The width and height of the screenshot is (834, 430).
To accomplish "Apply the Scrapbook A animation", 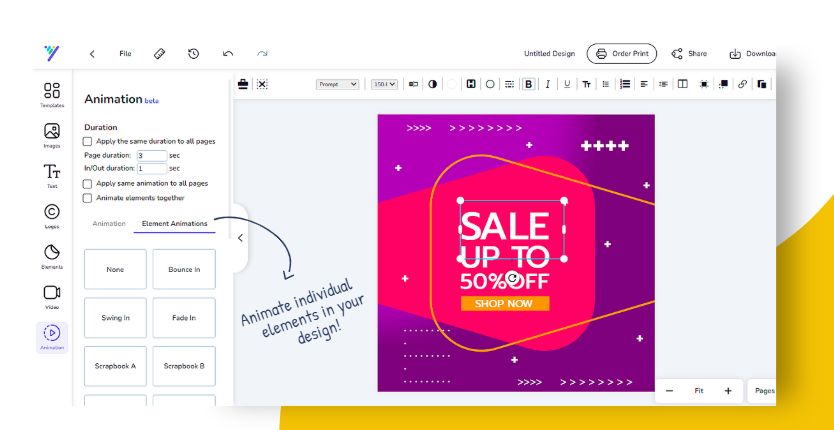I will 115,366.
